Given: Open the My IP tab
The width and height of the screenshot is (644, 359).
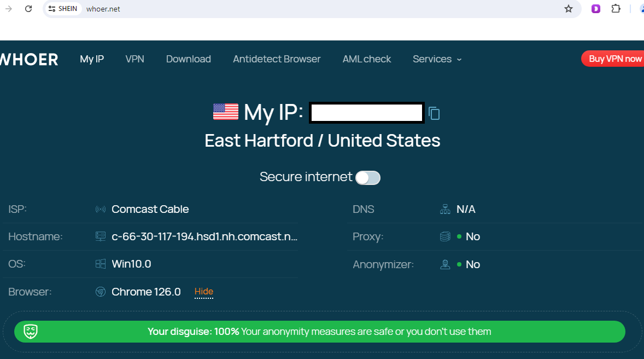Looking at the screenshot, I should (92, 59).
